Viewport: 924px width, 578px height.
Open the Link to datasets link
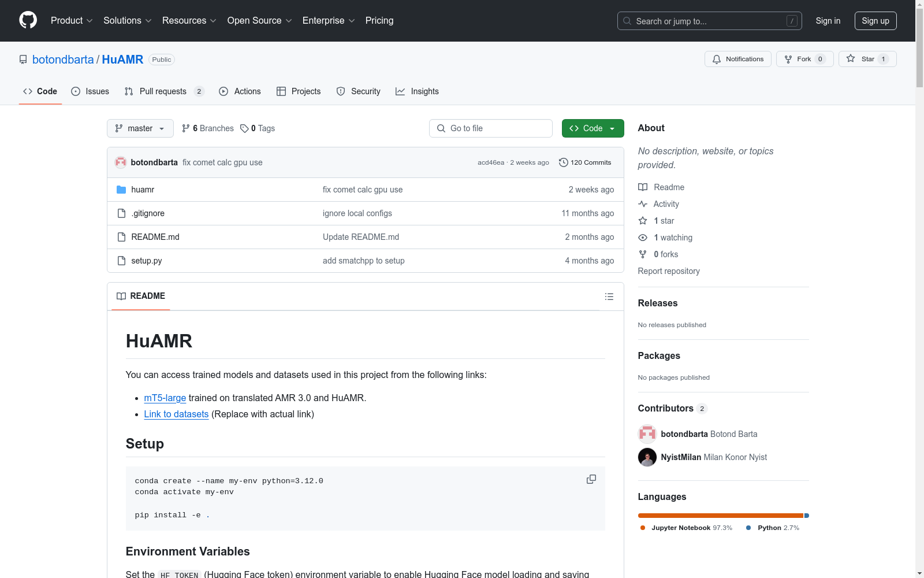coord(176,414)
